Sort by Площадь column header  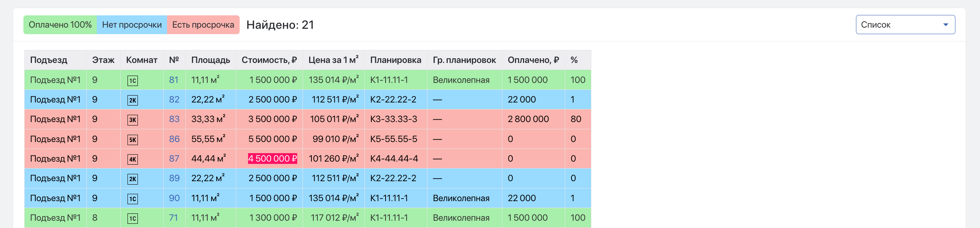point(210,60)
